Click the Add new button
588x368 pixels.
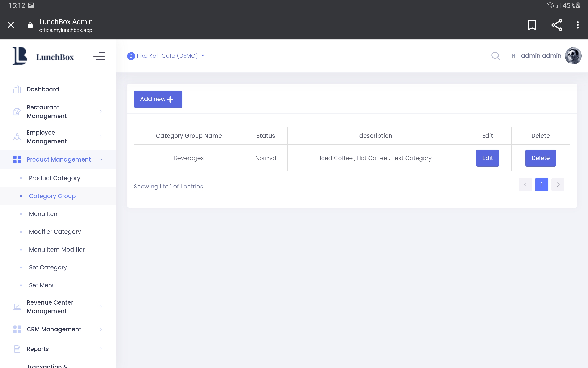[158, 99]
